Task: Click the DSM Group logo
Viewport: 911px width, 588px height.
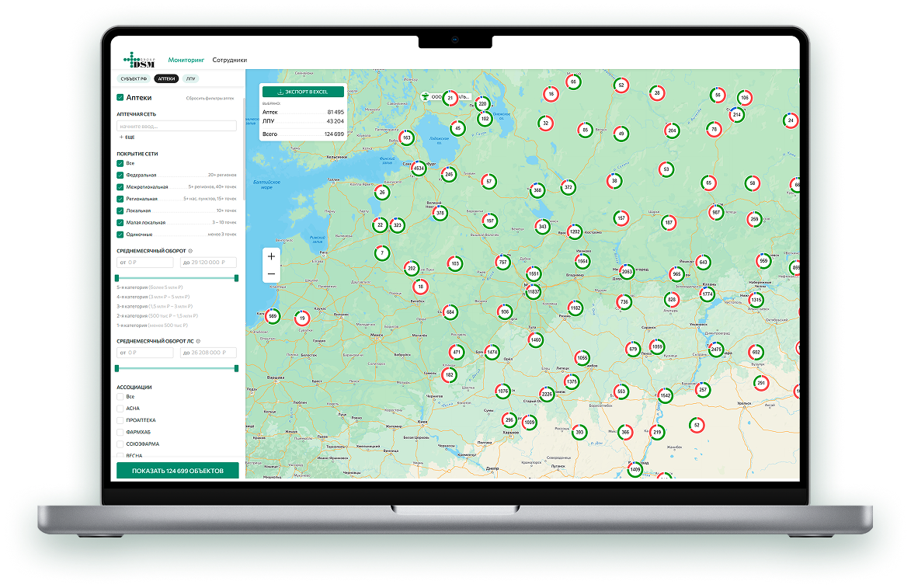Action: click(x=139, y=60)
